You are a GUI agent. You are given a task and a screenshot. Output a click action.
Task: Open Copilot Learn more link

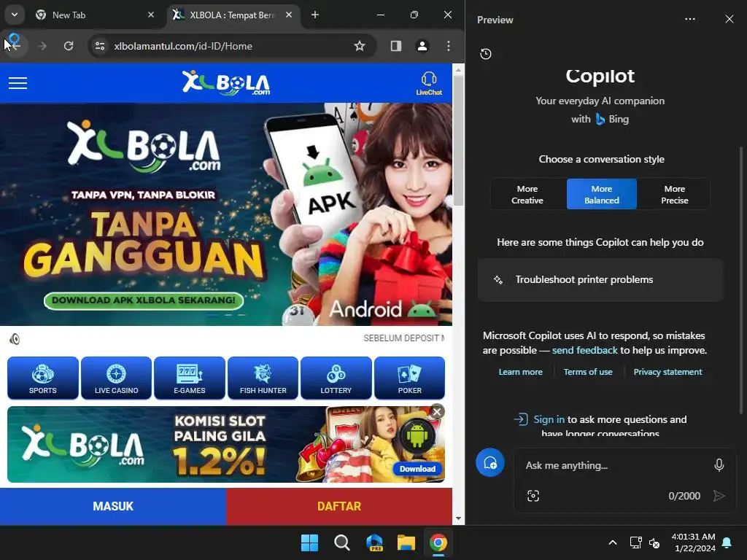520,372
